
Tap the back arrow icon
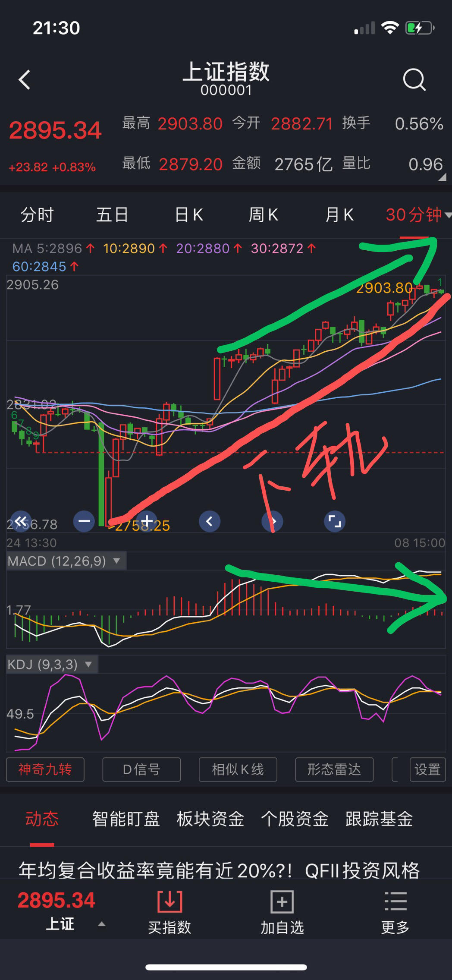pos(25,80)
